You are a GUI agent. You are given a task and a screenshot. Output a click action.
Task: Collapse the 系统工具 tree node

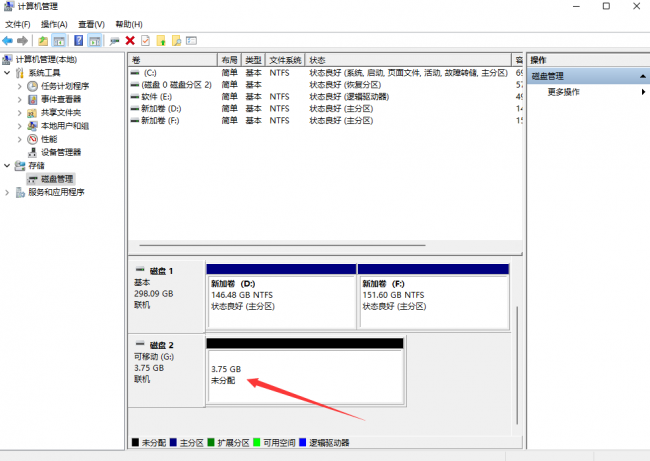(7, 73)
